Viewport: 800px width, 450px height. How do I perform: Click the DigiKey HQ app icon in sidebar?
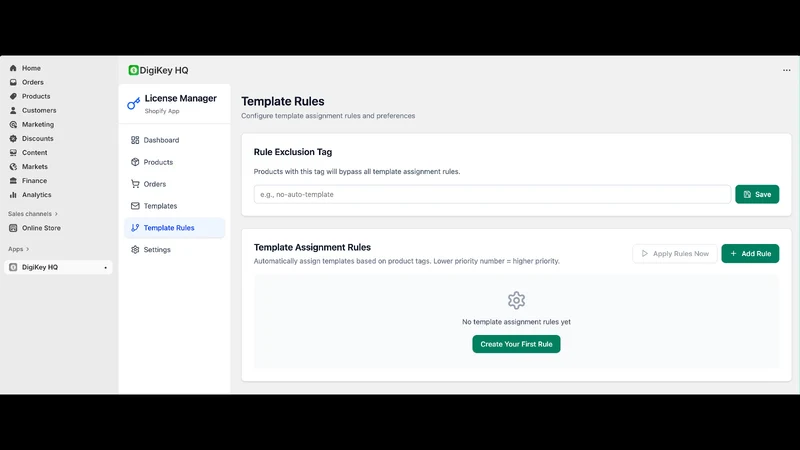tap(13, 267)
